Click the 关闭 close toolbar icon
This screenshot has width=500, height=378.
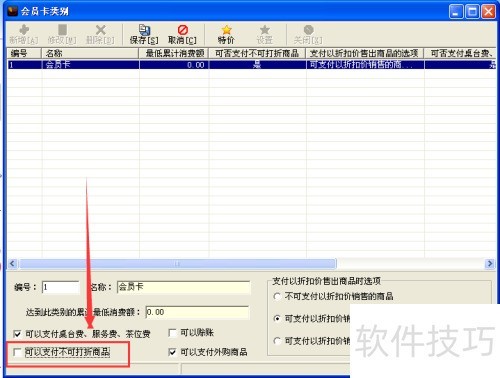click(309, 30)
